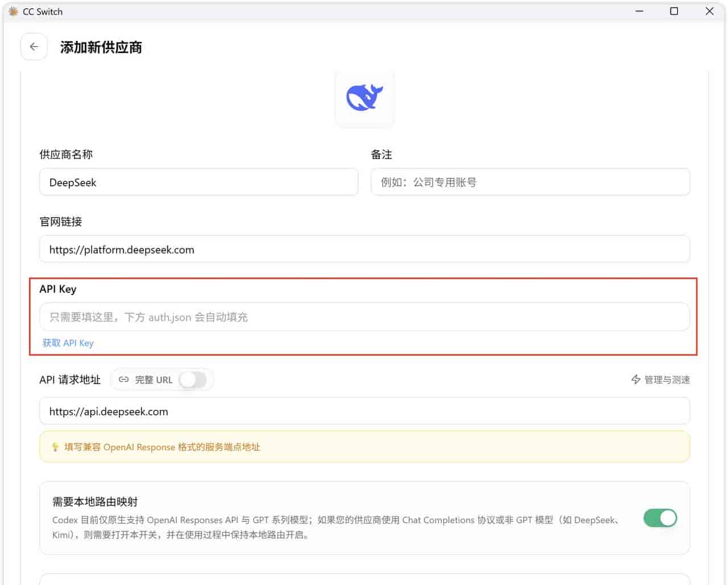Click the API 请求地址 label

coord(70,380)
